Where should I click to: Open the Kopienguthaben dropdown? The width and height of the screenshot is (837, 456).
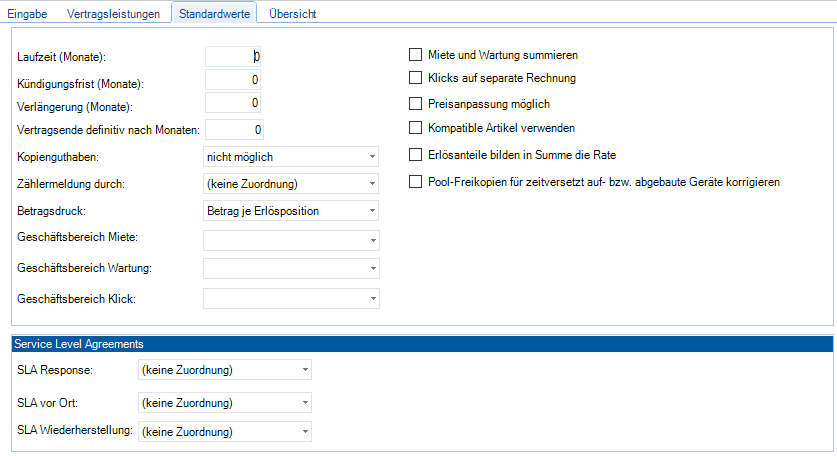click(x=290, y=157)
